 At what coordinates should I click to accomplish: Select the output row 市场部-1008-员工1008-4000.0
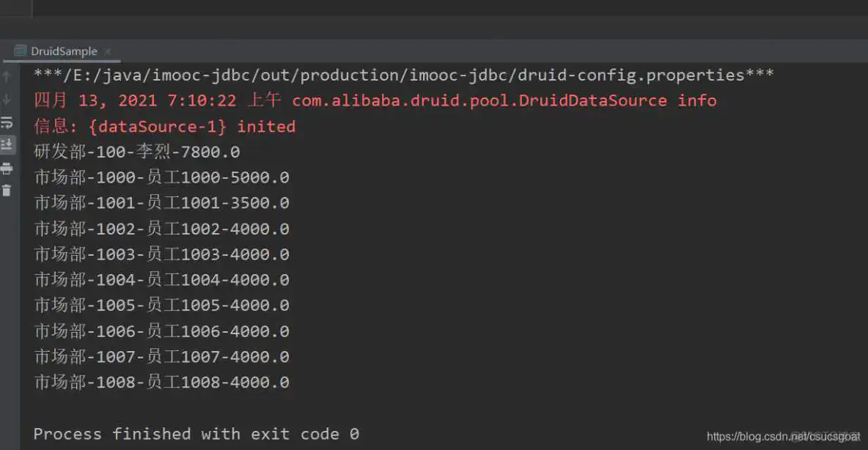coord(161,383)
